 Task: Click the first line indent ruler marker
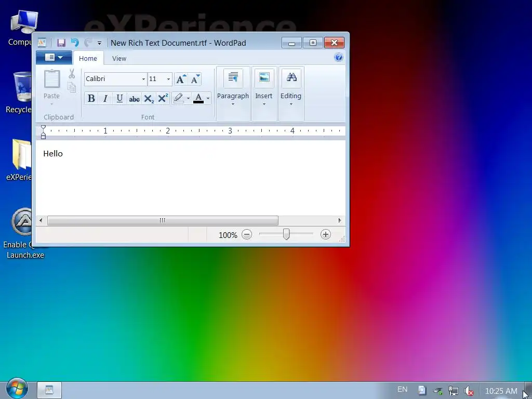[43, 128]
